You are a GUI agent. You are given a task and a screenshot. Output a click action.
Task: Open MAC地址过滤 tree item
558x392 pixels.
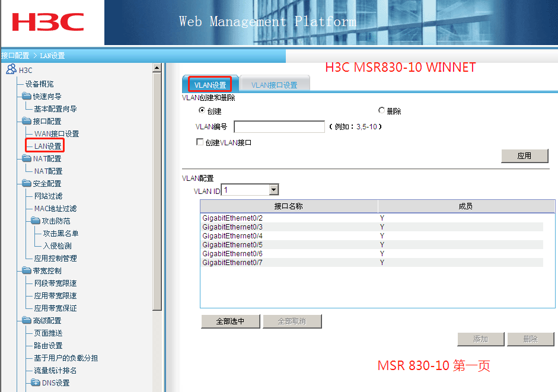(56, 209)
